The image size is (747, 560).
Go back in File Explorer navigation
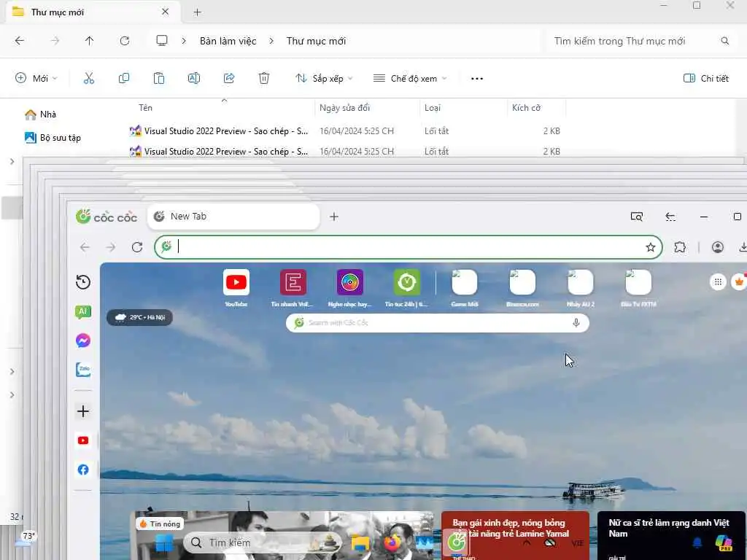pyautogui.click(x=20, y=41)
